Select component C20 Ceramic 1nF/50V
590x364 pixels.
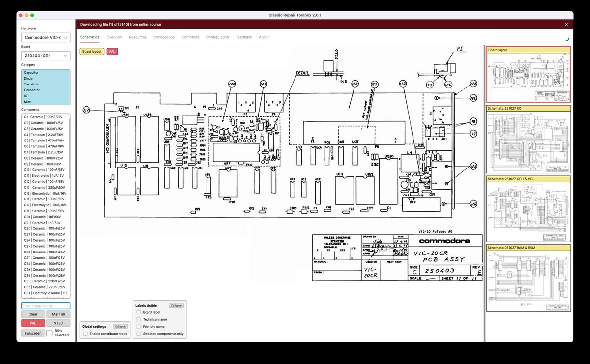coord(45,217)
